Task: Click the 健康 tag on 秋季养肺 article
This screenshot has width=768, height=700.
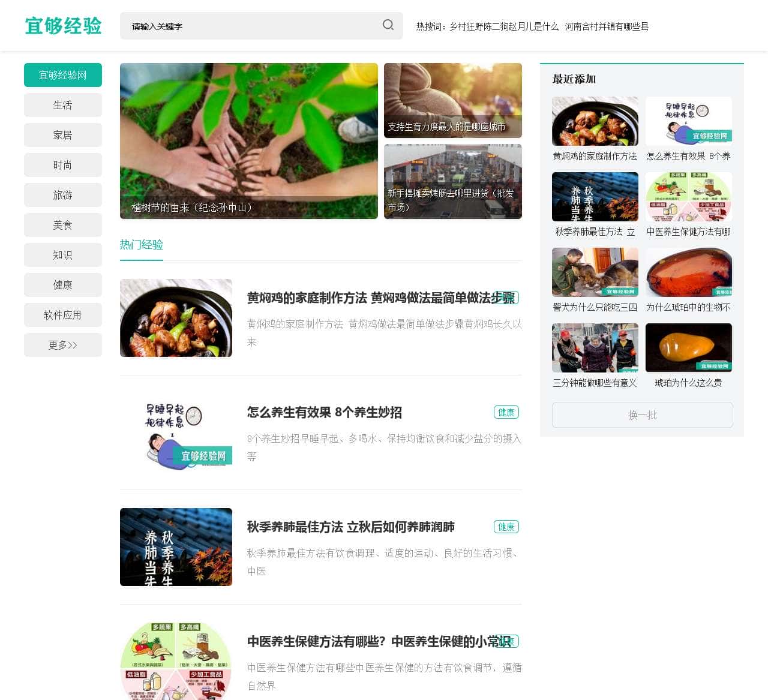Action: coord(506,527)
